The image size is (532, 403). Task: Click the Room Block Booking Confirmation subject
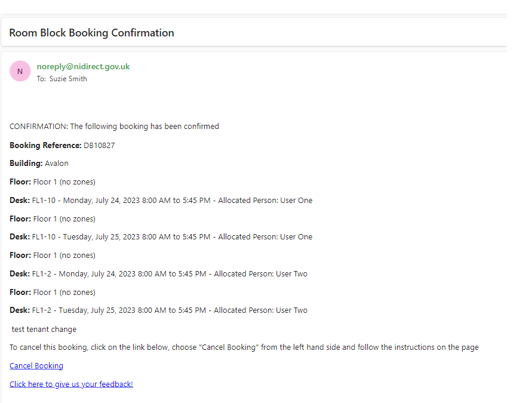[91, 33]
